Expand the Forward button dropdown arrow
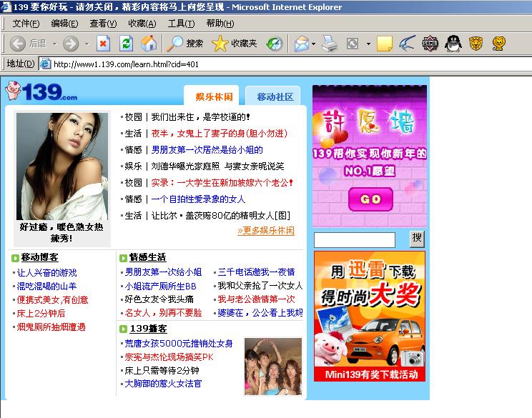 (x=87, y=44)
